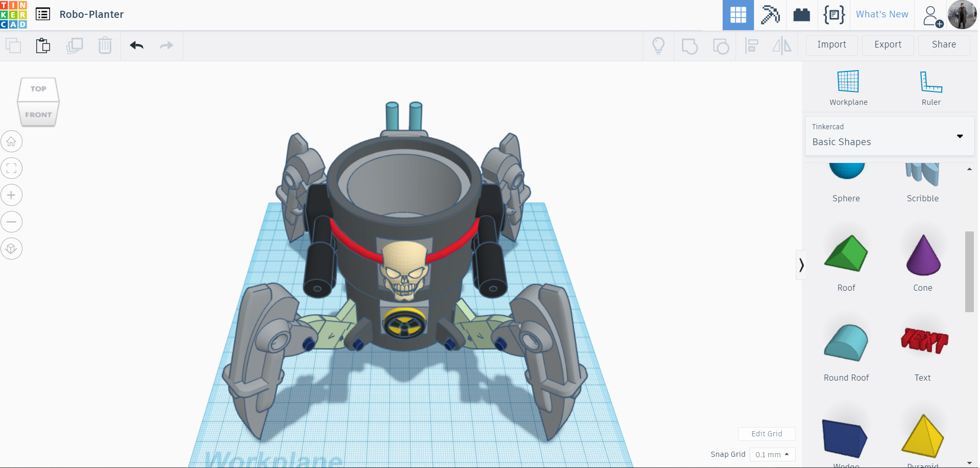The image size is (980, 468).
Task: Click the Mirror tool icon
Action: (x=781, y=46)
